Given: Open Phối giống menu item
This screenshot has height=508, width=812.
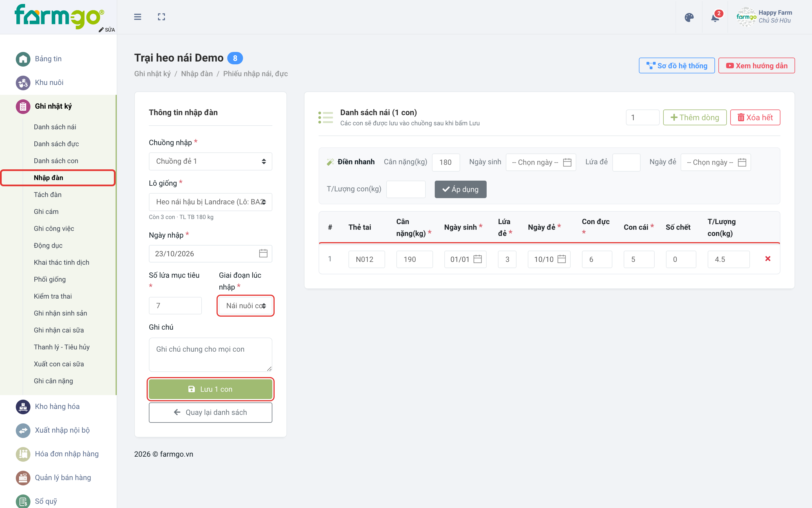Looking at the screenshot, I should tap(50, 279).
